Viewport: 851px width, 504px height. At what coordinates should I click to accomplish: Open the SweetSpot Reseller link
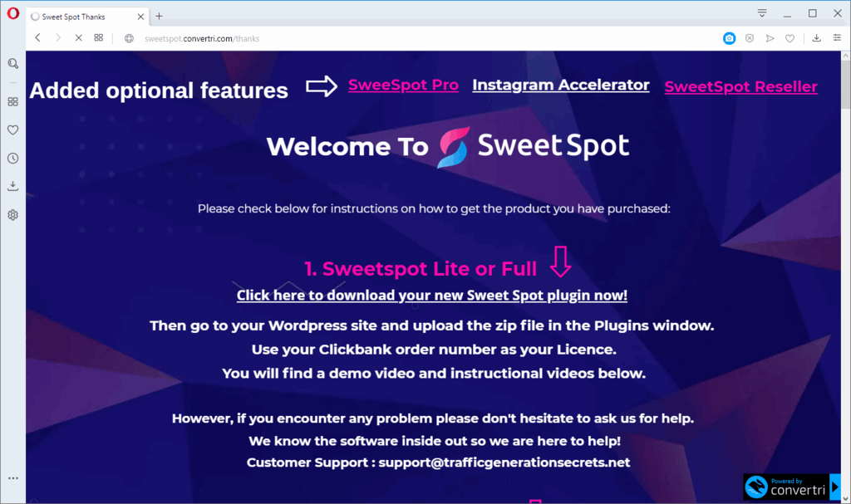[740, 87]
